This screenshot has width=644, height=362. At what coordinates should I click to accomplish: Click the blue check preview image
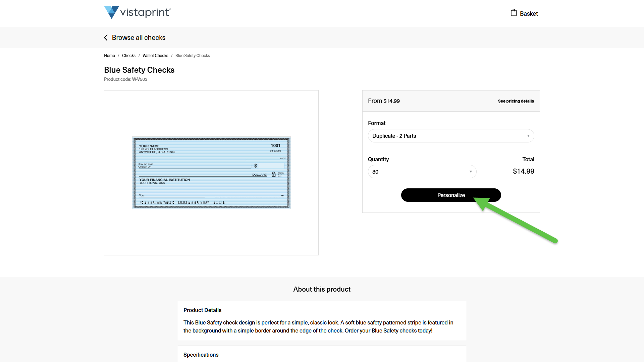(x=211, y=173)
